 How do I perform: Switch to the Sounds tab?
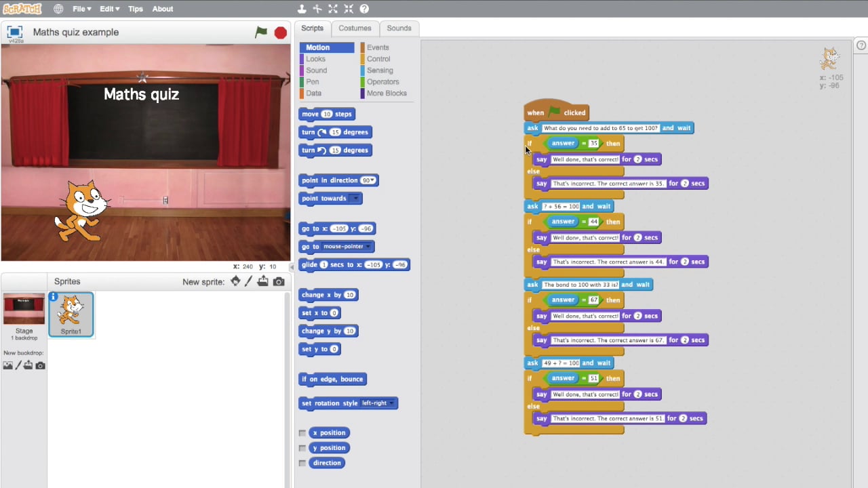coord(399,28)
